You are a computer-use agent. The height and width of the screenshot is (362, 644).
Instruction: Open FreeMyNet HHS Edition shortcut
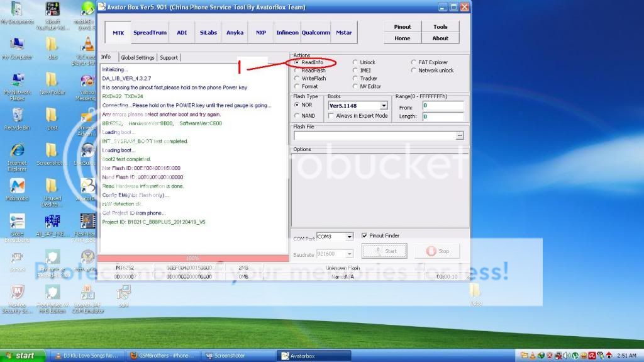52,300
